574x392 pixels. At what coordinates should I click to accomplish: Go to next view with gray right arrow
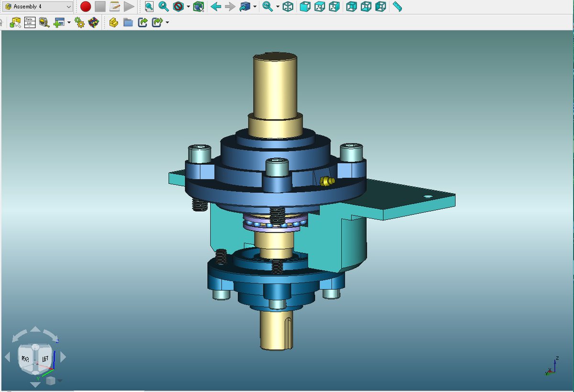(230, 7)
